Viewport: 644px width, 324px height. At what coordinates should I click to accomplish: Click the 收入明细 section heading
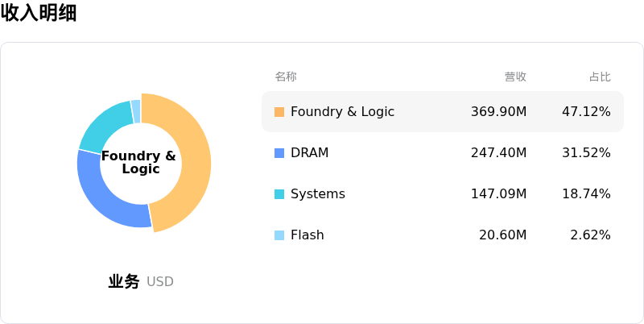click(39, 13)
